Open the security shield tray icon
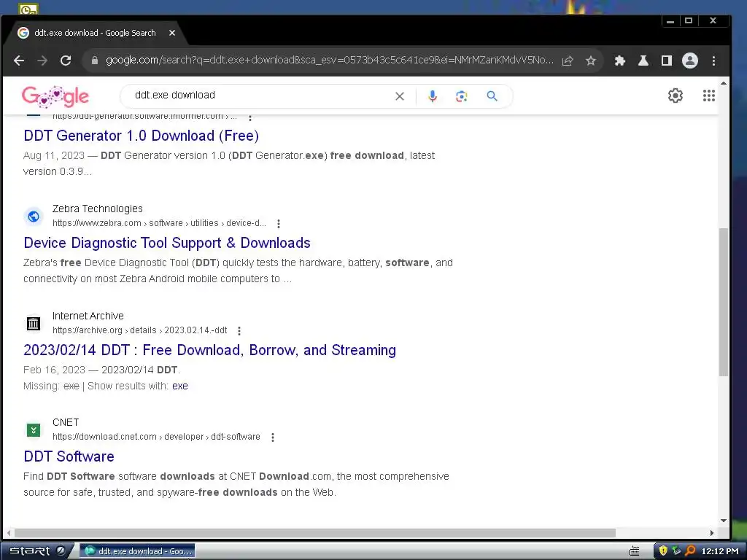This screenshot has height=560, width=747. tap(662, 551)
